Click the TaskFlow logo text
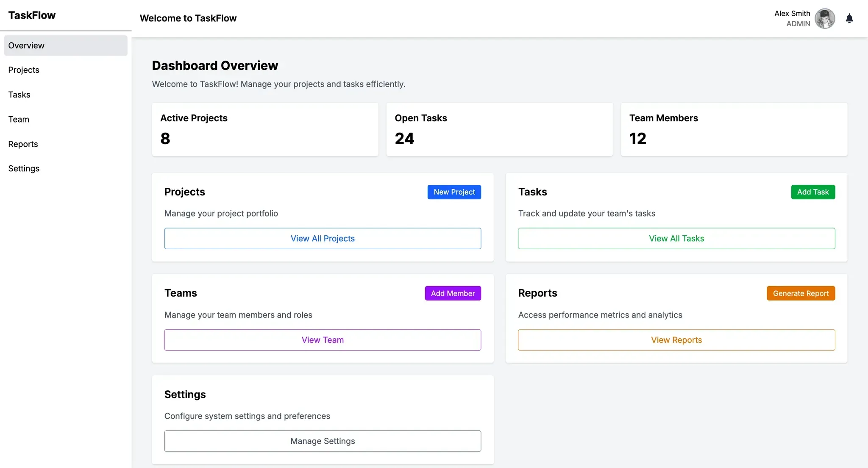The height and width of the screenshot is (468, 868). 32,15
